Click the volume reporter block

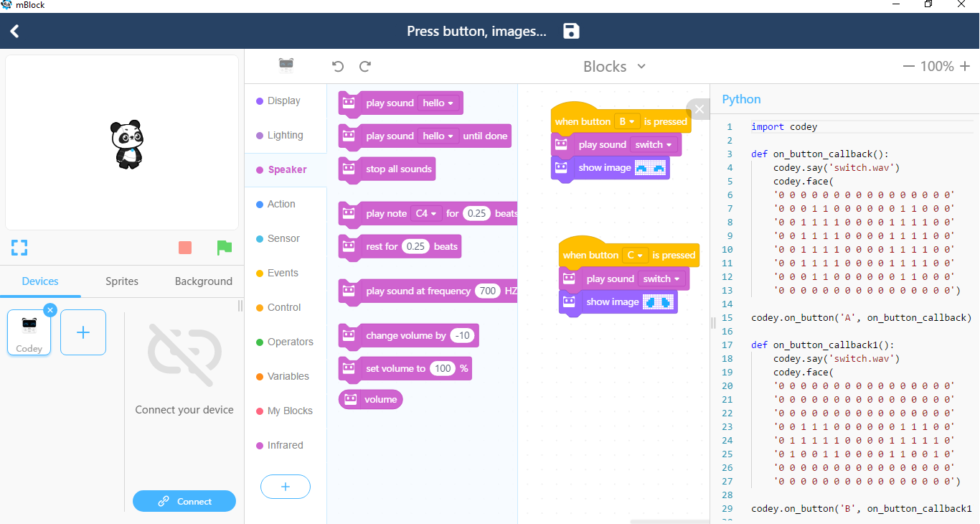[370, 399]
